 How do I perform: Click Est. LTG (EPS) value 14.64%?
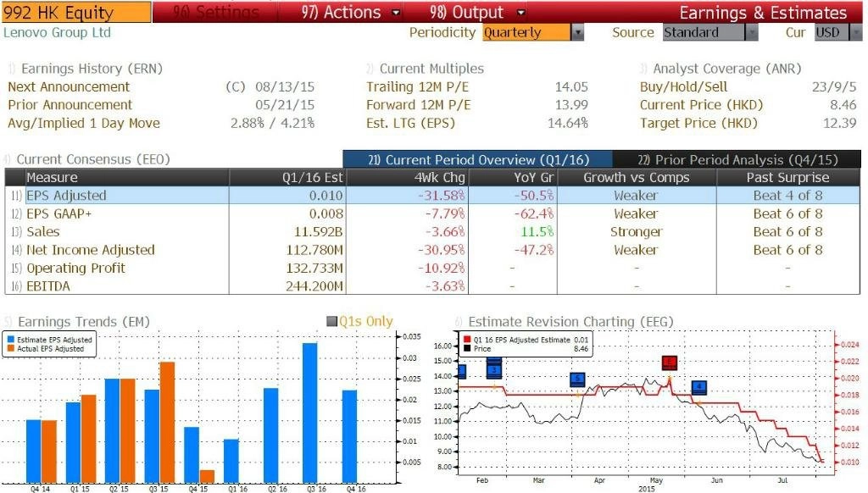coord(568,123)
